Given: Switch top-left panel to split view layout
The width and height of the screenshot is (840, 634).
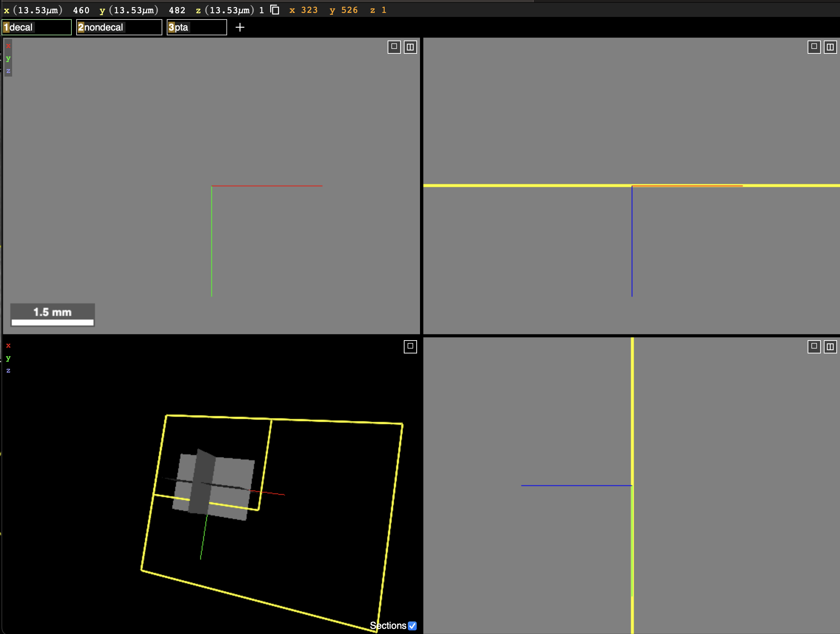Looking at the screenshot, I should (410, 47).
